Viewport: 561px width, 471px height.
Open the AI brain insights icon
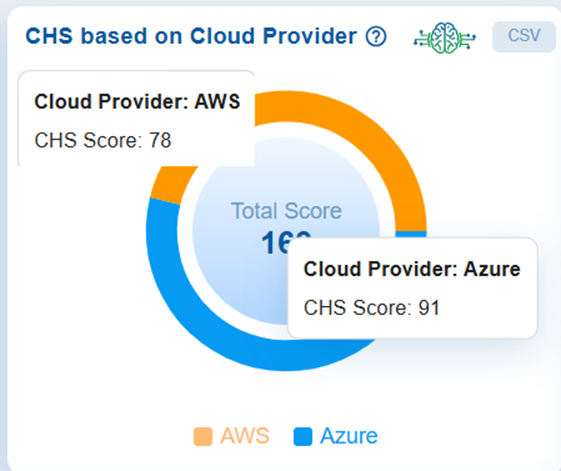click(445, 38)
